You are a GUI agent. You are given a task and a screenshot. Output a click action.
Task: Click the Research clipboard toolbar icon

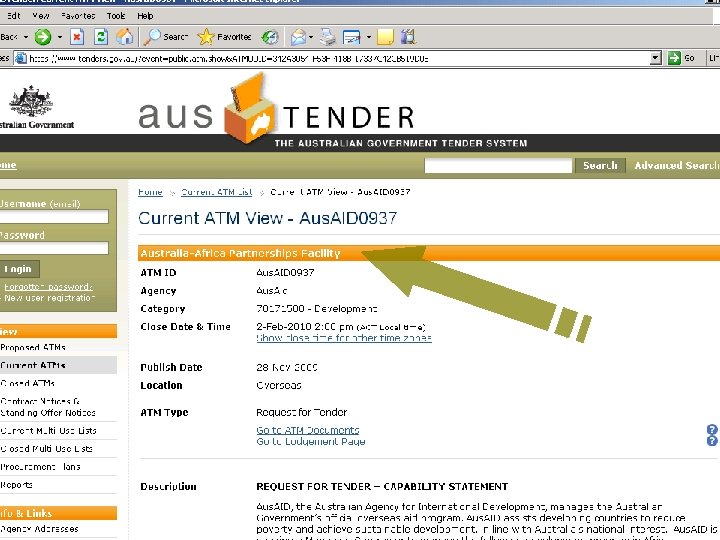point(408,37)
